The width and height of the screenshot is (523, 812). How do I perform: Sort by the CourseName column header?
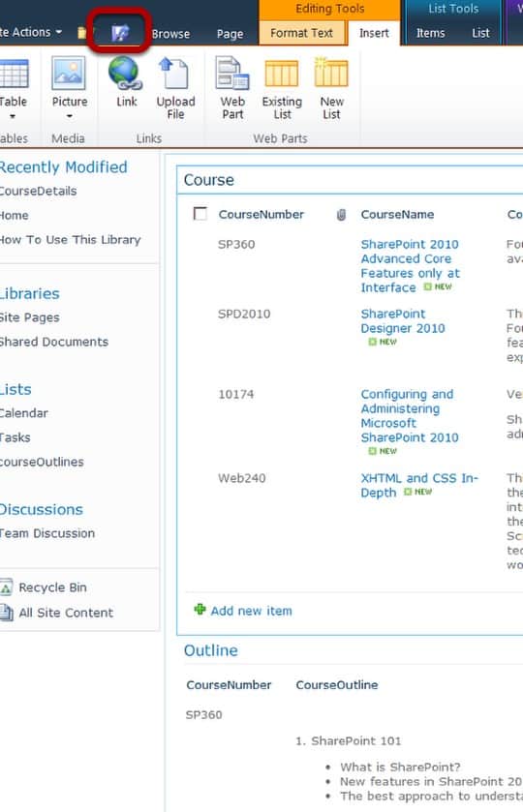pyautogui.click(x=397, y=215)
